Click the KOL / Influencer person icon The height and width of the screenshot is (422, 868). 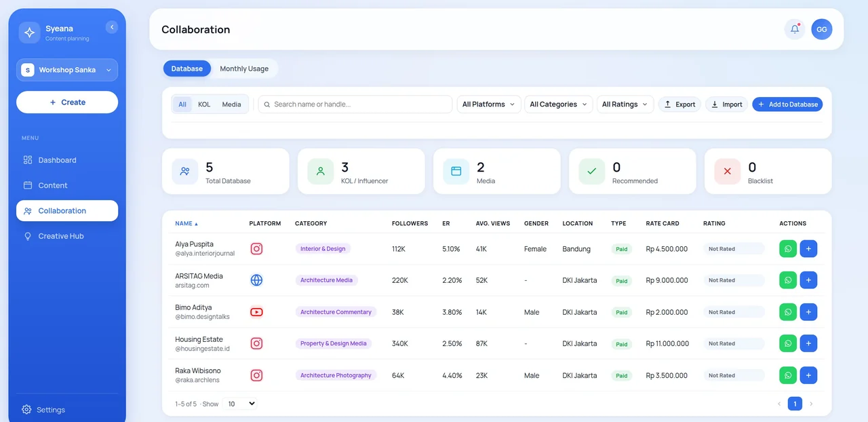[x=321, y=172]
